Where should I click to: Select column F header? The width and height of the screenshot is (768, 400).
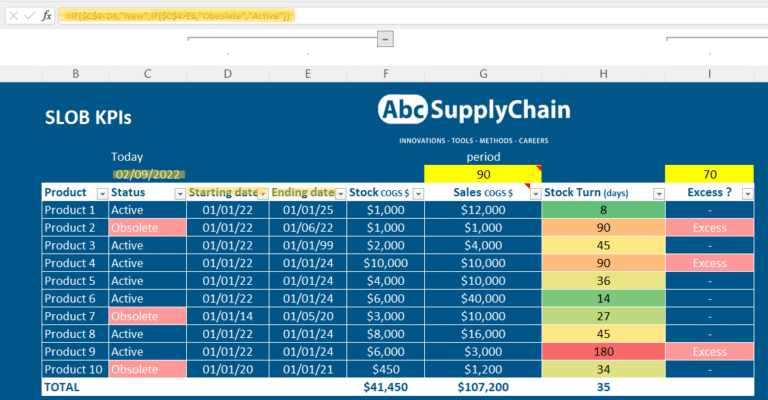tap(385, 73)
